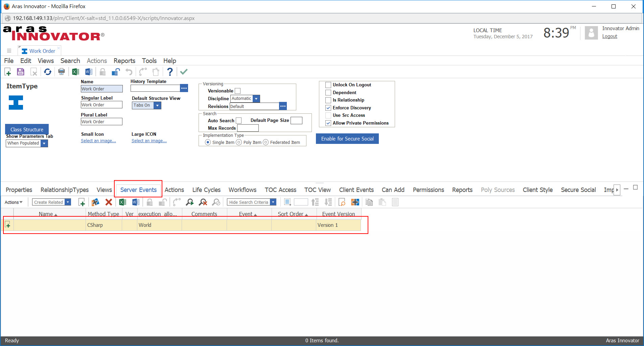Open the File menu
Image resolution: width=644 pixels, height=346 pixels.
tap(9, 61)
